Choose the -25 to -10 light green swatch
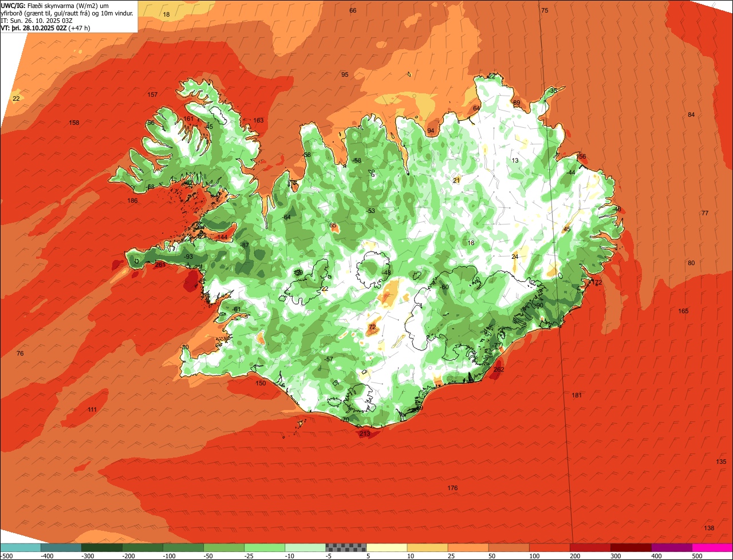Image resolution: width=733 pixels, height=560 pixels. tap(264, 547)
